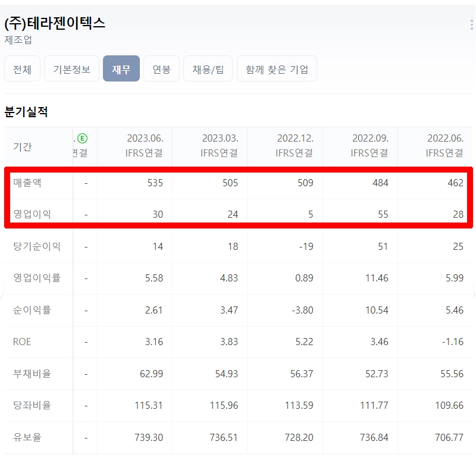
Task: Click the 영업이익률 row label
Action: coord(37,278)
